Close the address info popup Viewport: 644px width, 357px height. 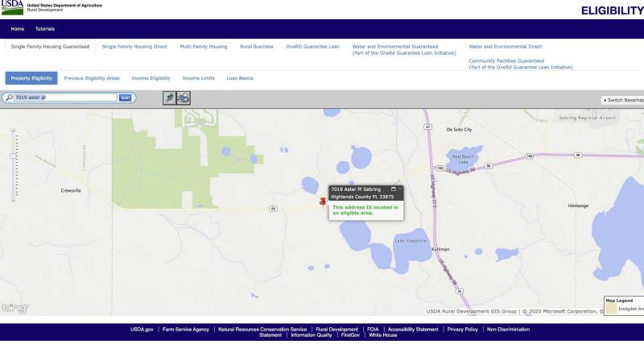[401, 189]
